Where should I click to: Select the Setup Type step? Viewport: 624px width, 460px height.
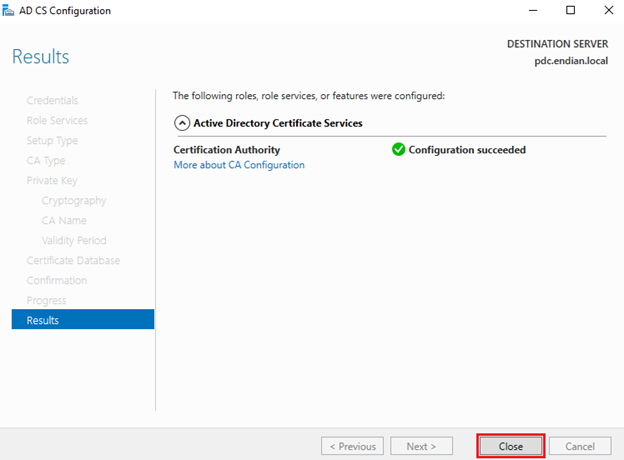point(52,140)
